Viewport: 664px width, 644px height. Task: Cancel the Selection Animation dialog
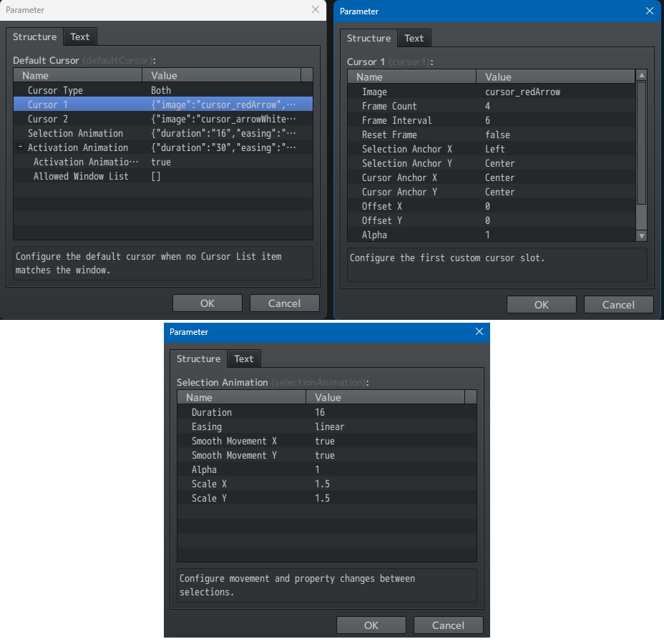click(449, 625)
